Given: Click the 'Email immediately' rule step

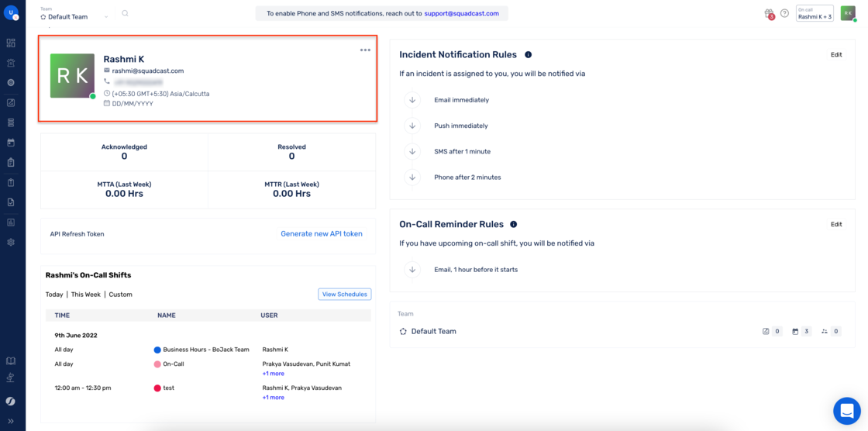Looking at the screenshot, I should (x=462, y=100).
